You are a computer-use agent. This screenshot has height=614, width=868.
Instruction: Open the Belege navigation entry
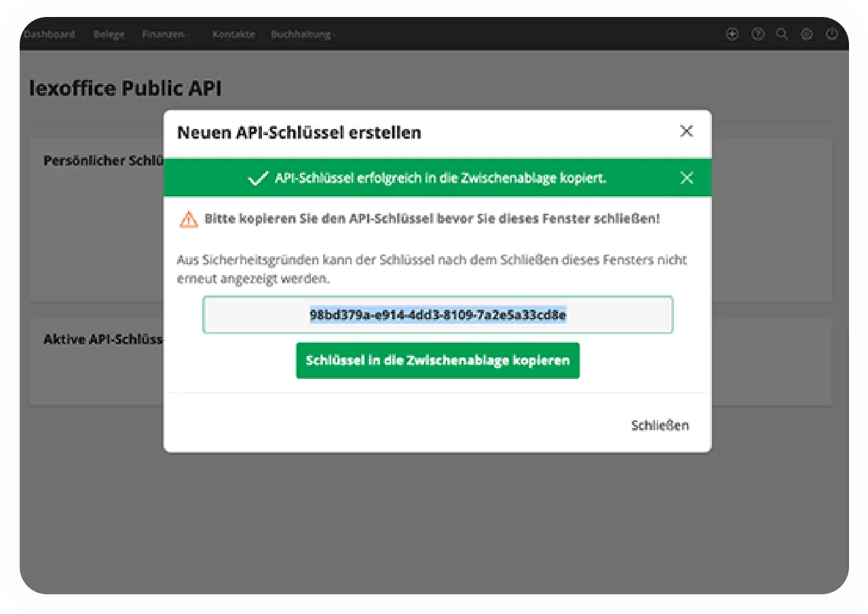click(x=109, y=34)
